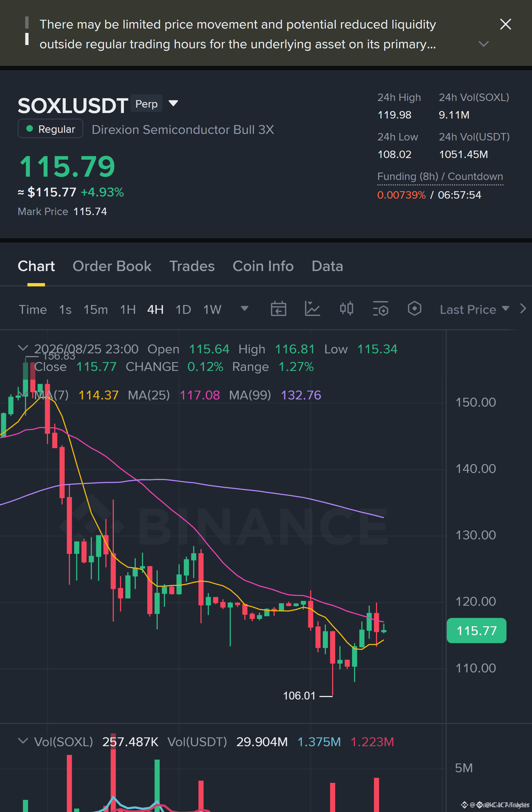Screen dimensions: 532x812
Task: Open the chart indicators icon
Action: coord(312,309)
